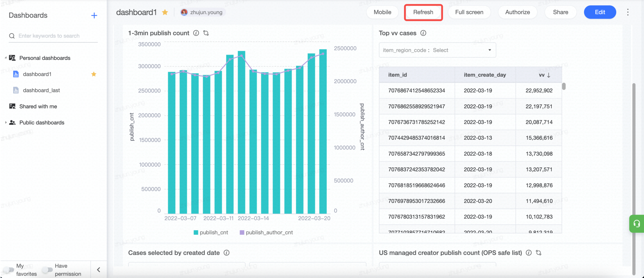644x278 pixels.
Task: Click the Public dashboards people icon
Action: [12, 122]
